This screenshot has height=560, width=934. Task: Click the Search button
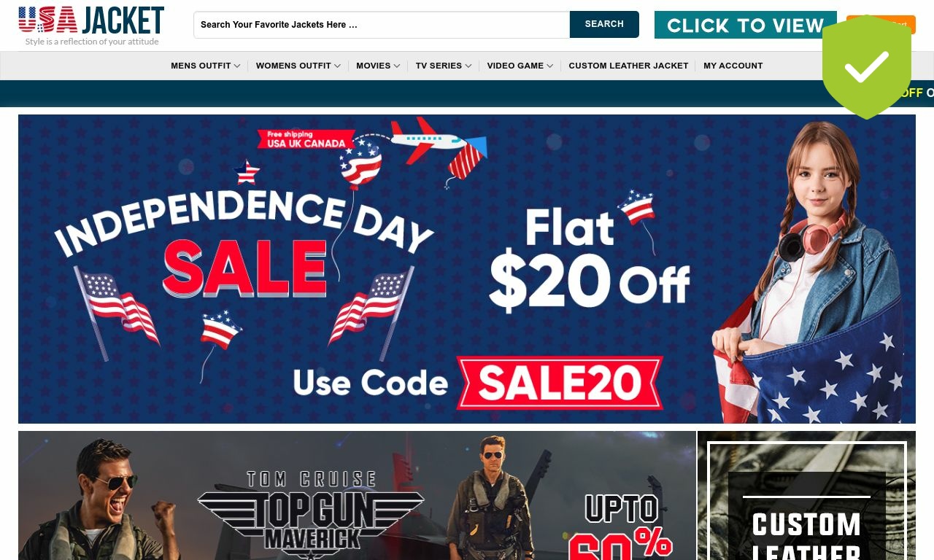point(604,24)
